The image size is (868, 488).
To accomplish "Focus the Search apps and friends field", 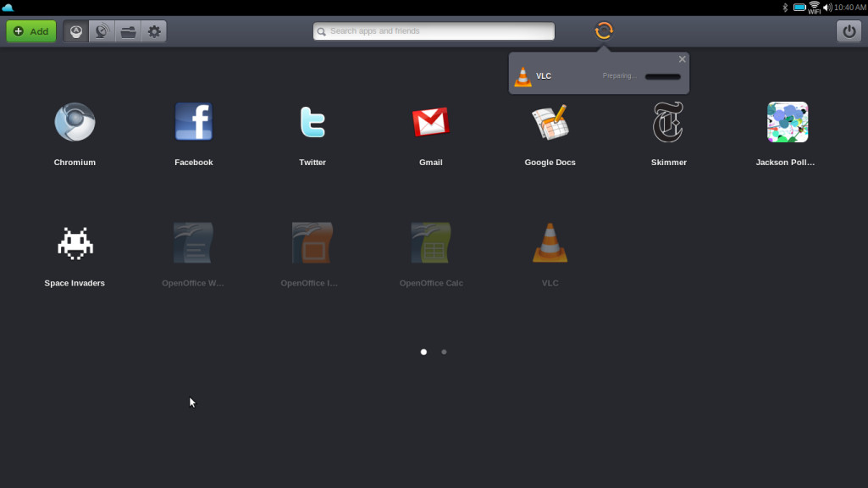I will 434,31.
